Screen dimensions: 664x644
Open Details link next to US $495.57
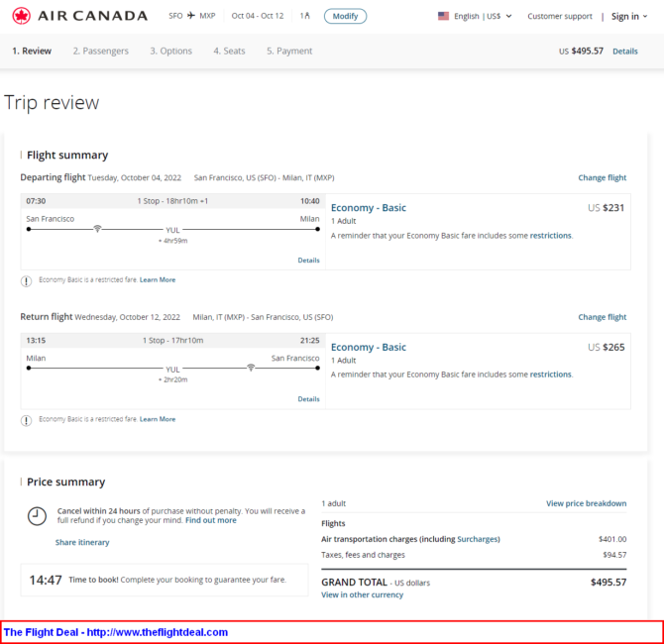[625, 52]
